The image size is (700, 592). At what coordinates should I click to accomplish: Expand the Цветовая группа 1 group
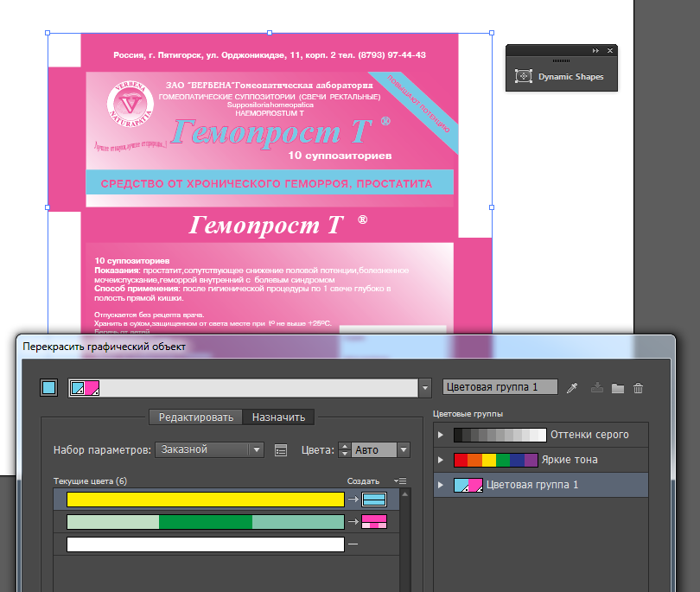441,485
